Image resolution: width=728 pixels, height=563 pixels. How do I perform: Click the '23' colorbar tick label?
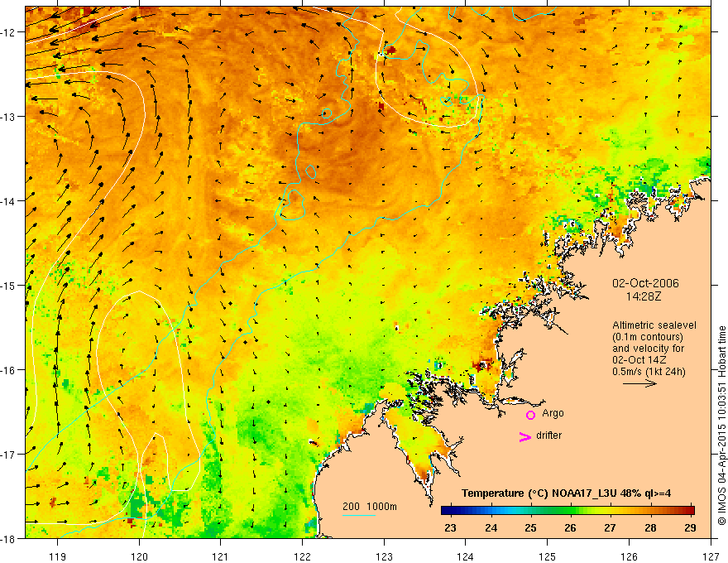tap(450, 528)
